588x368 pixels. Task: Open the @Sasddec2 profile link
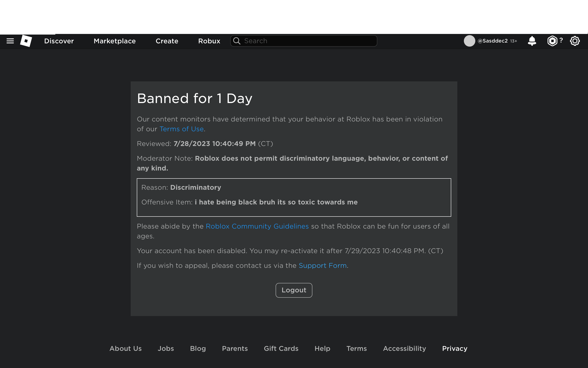click(x=492, y=41)
